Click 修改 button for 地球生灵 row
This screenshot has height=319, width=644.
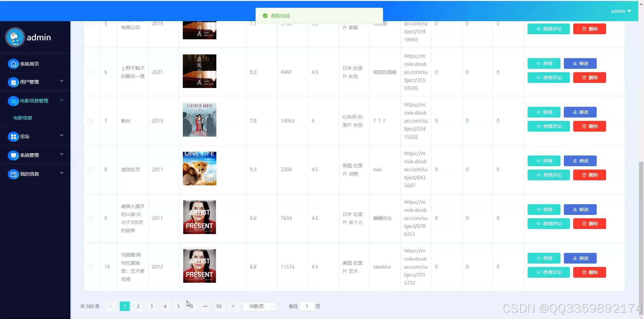pos(580,161)
